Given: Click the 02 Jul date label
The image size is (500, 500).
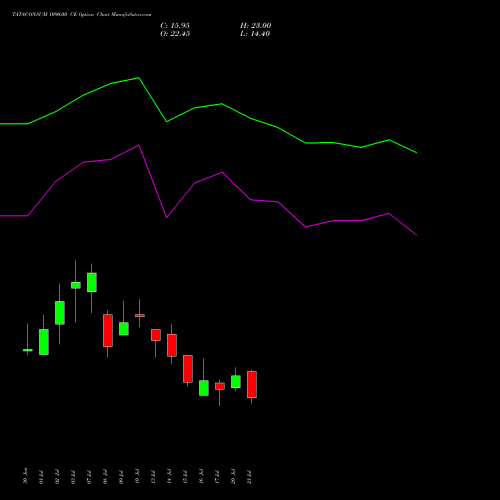Looking at the screenshot, I should (x=57, y=477).
